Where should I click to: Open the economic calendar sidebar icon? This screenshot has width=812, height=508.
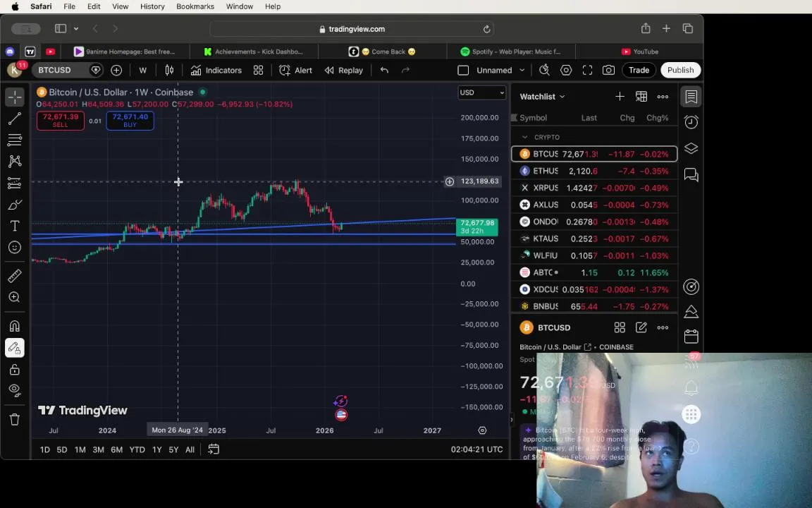(691, 337)
